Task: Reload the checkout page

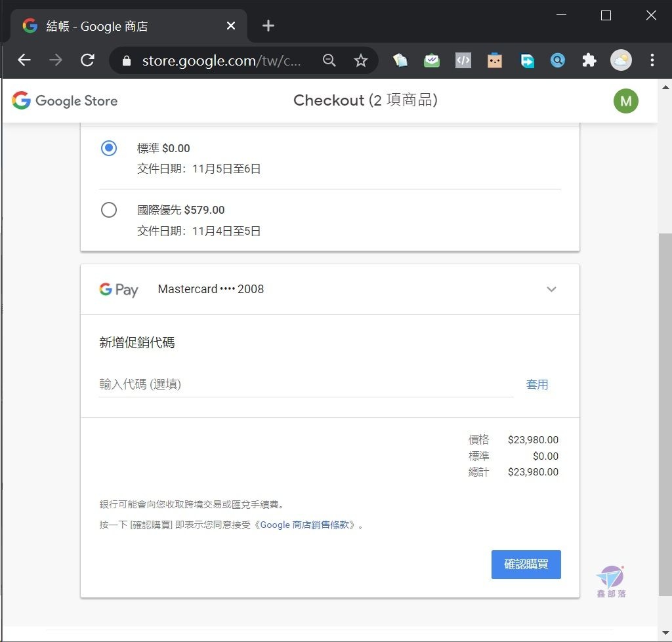Action: coord(87,60)
